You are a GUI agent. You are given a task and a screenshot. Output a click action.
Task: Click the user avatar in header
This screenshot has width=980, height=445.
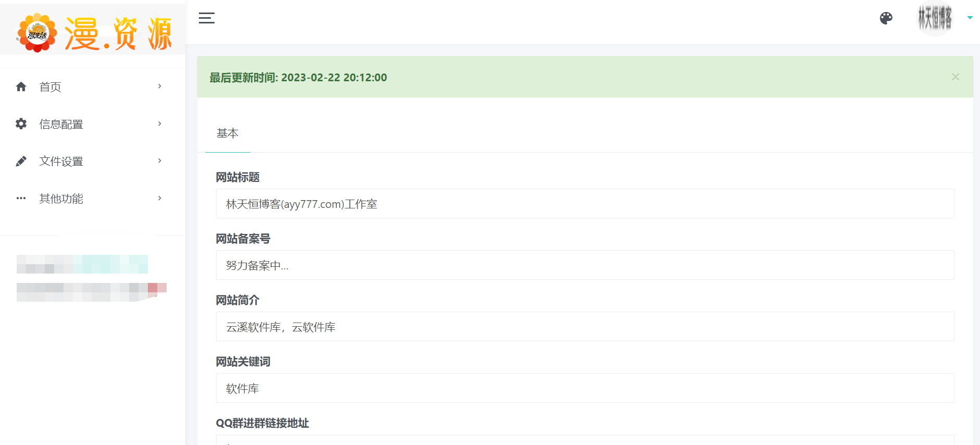pos(935,19)
